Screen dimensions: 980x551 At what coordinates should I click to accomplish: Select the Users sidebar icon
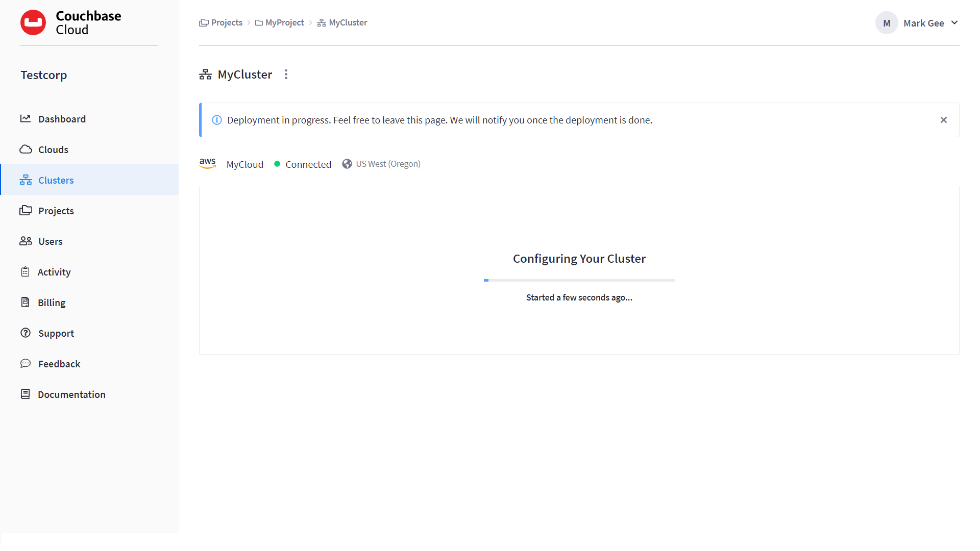[26, 241]
